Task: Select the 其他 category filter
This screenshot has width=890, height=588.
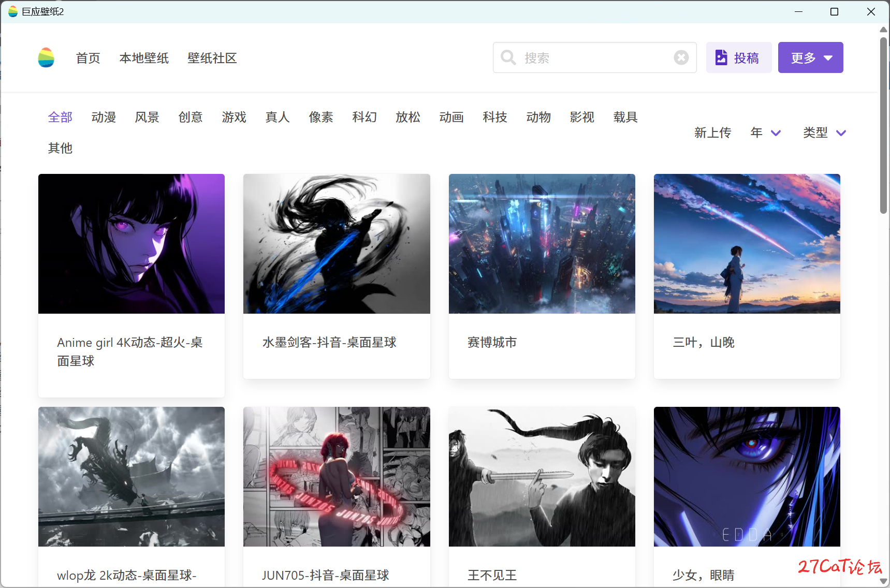Action: 60,149
